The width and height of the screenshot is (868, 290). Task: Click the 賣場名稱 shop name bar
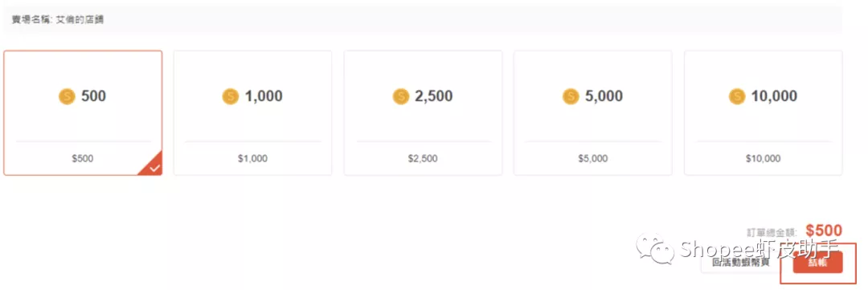(x=423, y=19)
